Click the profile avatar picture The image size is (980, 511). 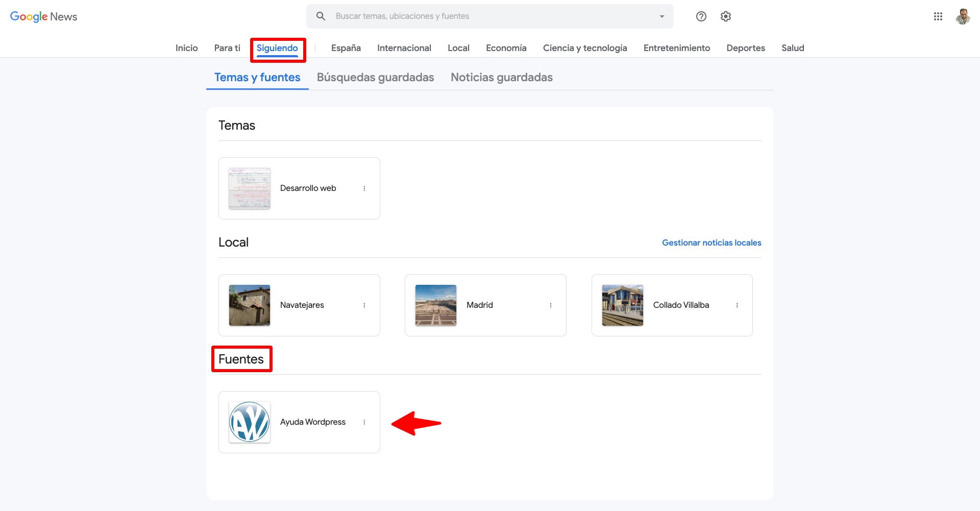(963, 16)
